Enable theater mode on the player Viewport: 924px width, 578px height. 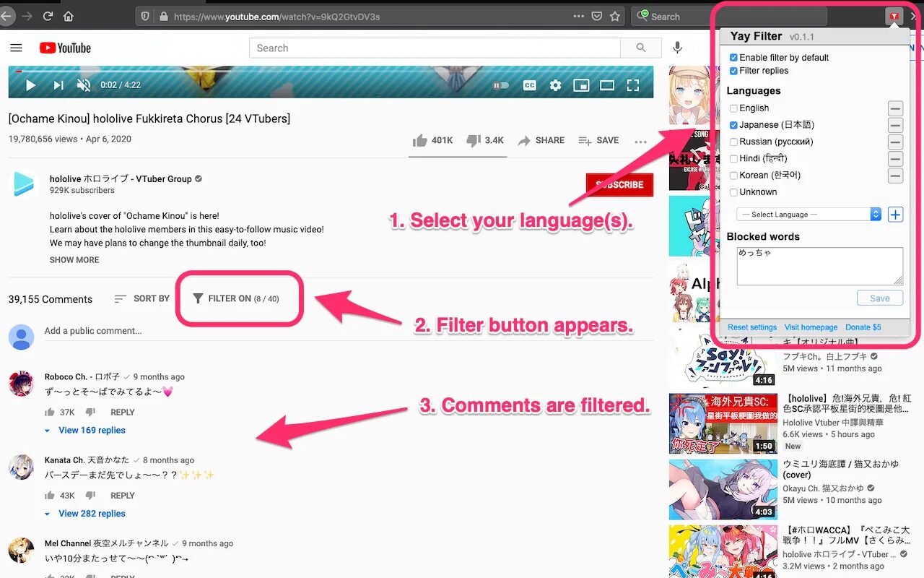coord(607,85)
